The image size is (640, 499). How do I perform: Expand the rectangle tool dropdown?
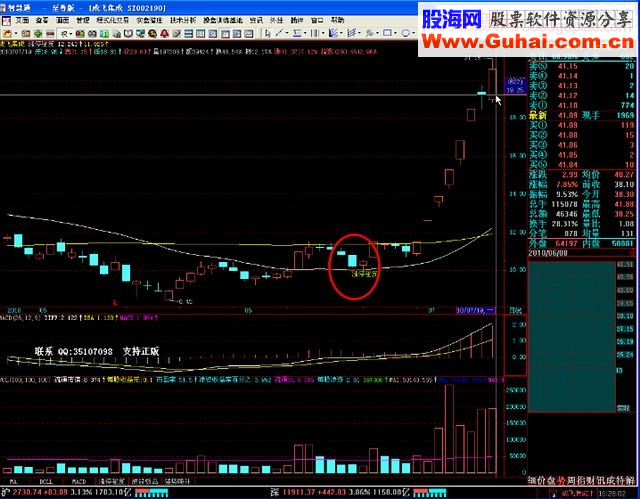[x=396, y=33]
